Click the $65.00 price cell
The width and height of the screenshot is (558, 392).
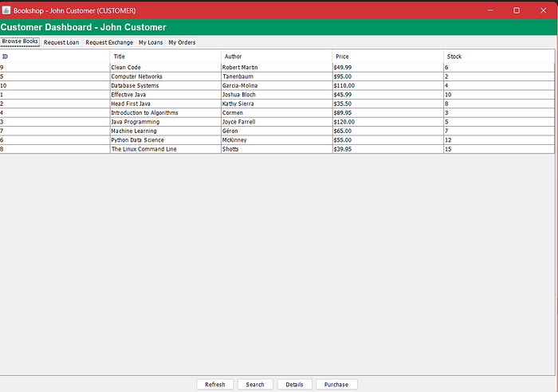tap(388, 131)
